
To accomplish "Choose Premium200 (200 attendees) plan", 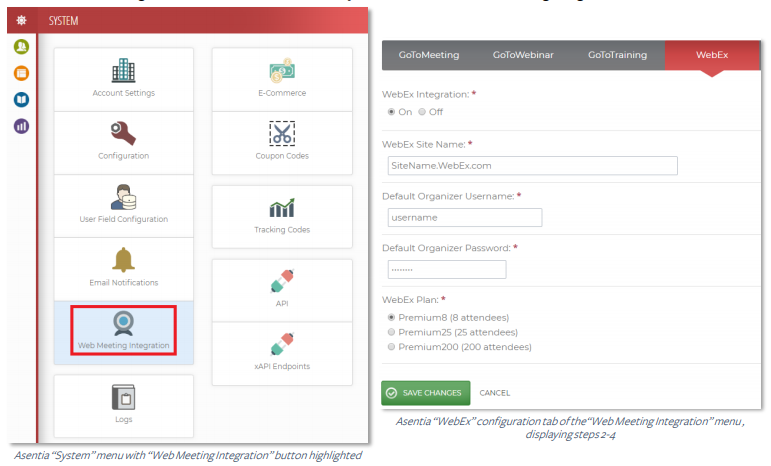I will (x=391, y=347).
